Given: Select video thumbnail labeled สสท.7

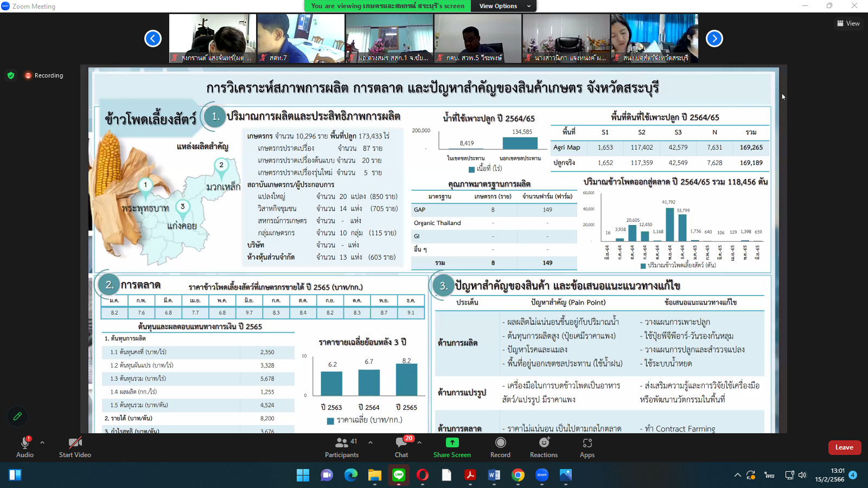Looking at the screenshot, I should tap(301, 38).
